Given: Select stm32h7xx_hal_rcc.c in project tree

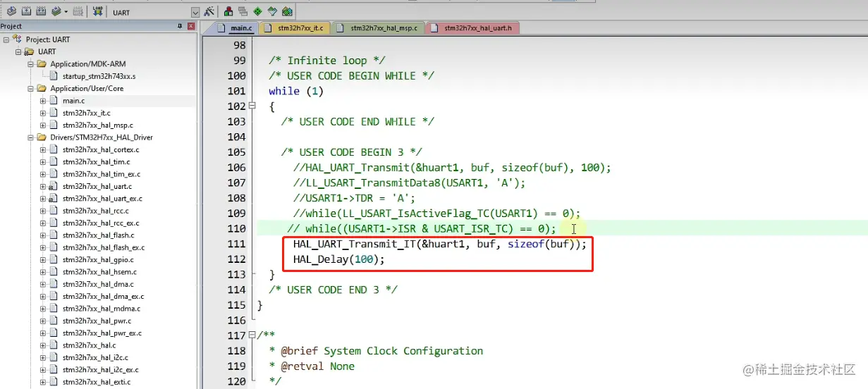Looking at the screenshot, I should pos(96,211).
